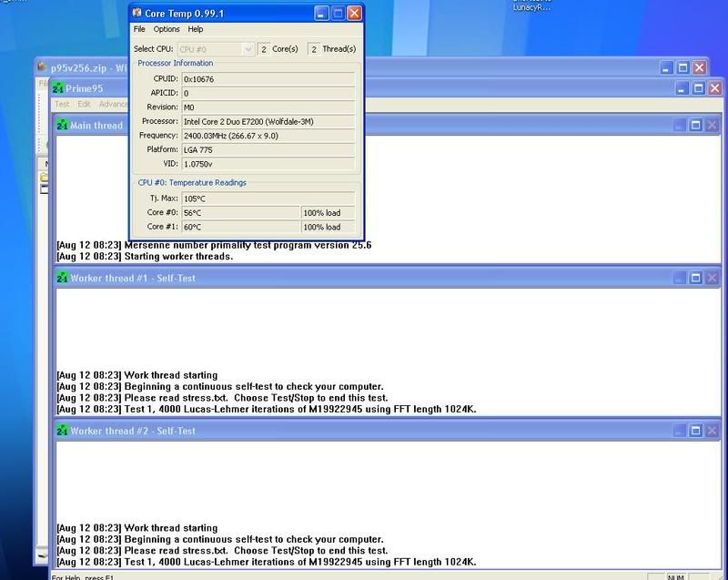The image size is (728, 580).
Task: Click the Prime95 window title icon
Action: point(58,88)
